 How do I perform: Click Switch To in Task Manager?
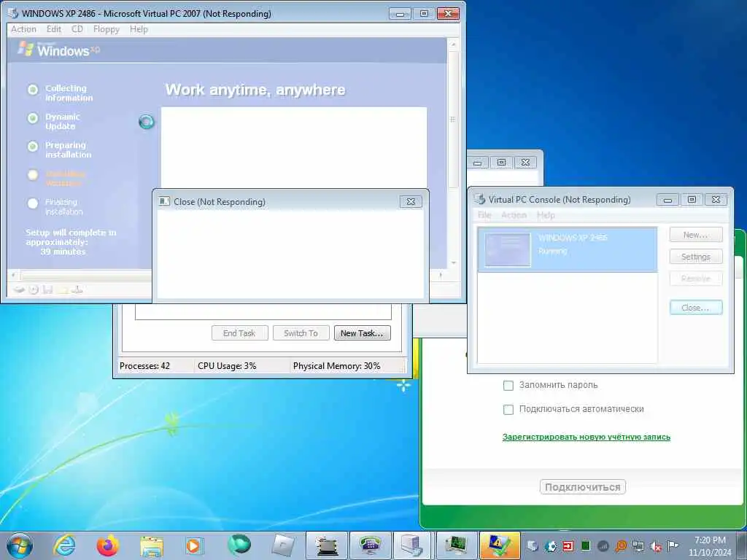pyautogui.click(x=301, y=333)
